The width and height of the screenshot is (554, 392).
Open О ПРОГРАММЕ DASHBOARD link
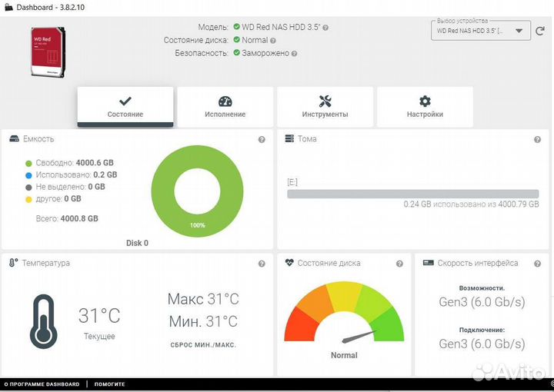coord(42,384)
